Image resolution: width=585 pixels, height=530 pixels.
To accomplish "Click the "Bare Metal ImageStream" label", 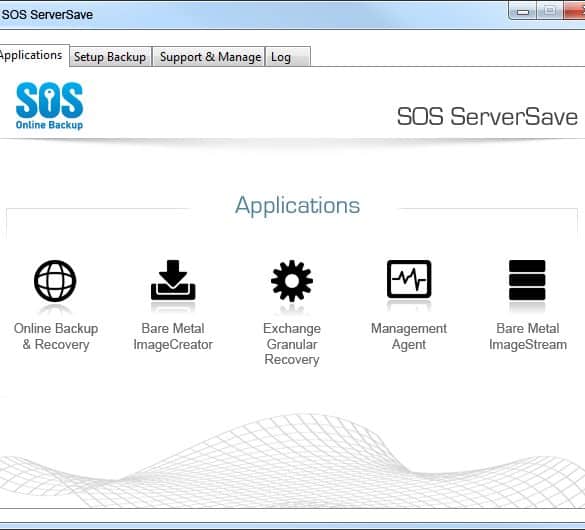I will [528, 336].
